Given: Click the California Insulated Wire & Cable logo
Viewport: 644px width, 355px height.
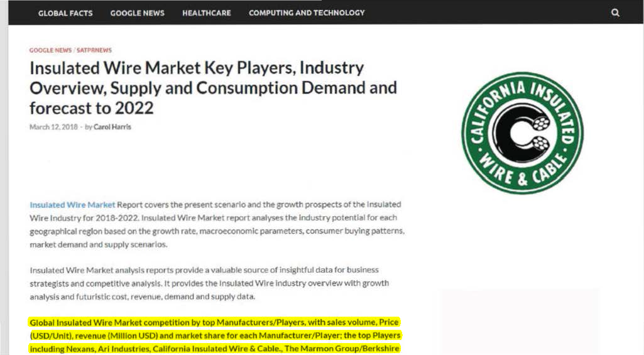Looking at the screenshot, I should tap(523, 133).
